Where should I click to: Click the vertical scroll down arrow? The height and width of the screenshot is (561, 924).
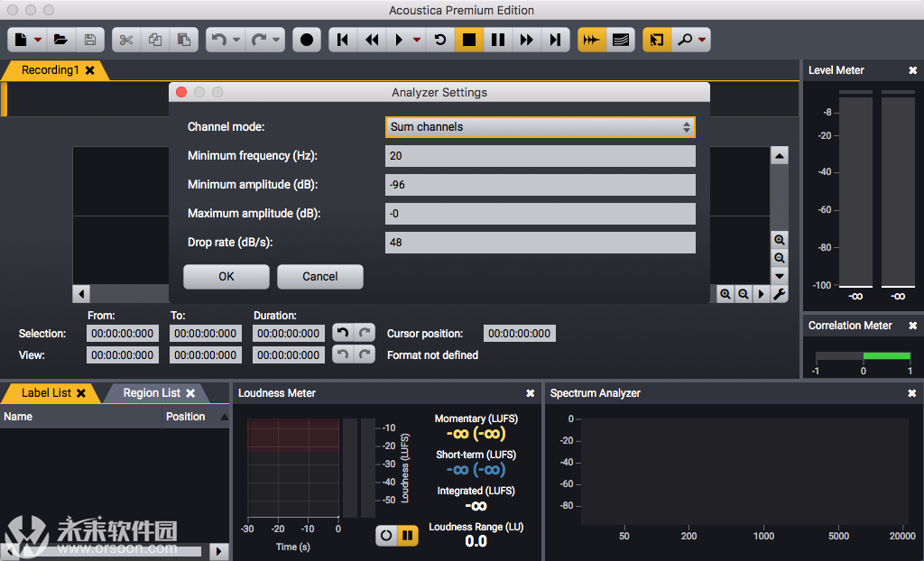click(779, 276)
